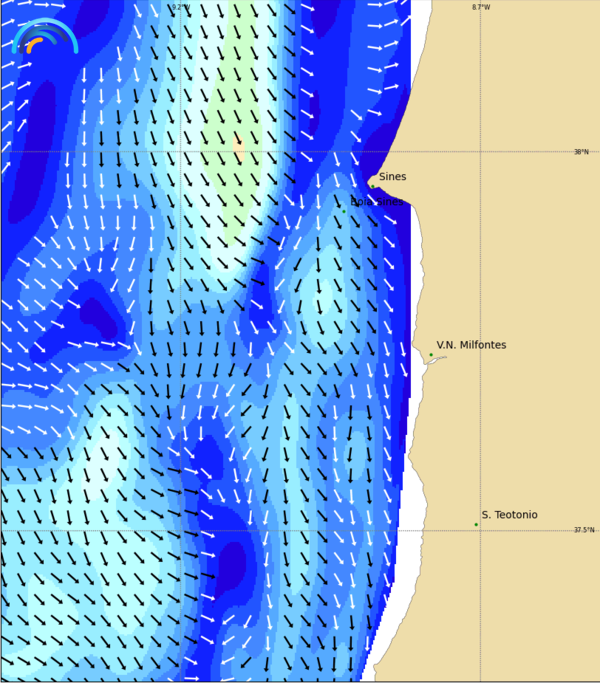Click the marker dot at Sines
Screen dimensions: 600x683
point(372,186)
